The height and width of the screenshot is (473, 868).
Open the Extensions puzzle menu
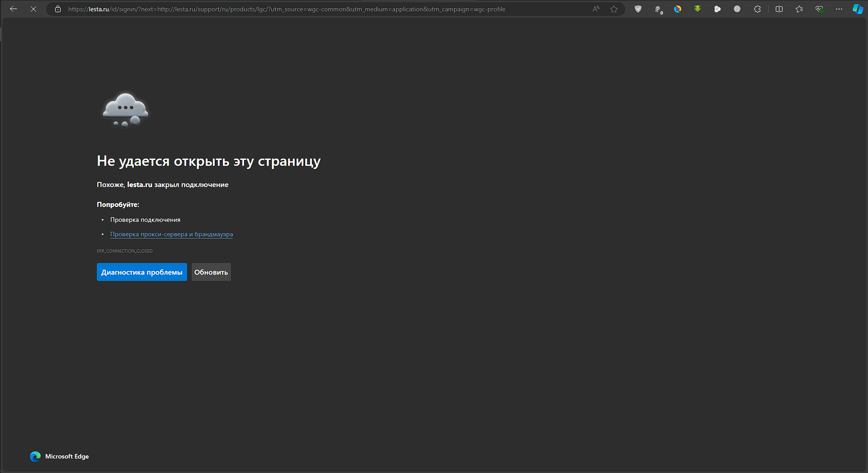757,9
